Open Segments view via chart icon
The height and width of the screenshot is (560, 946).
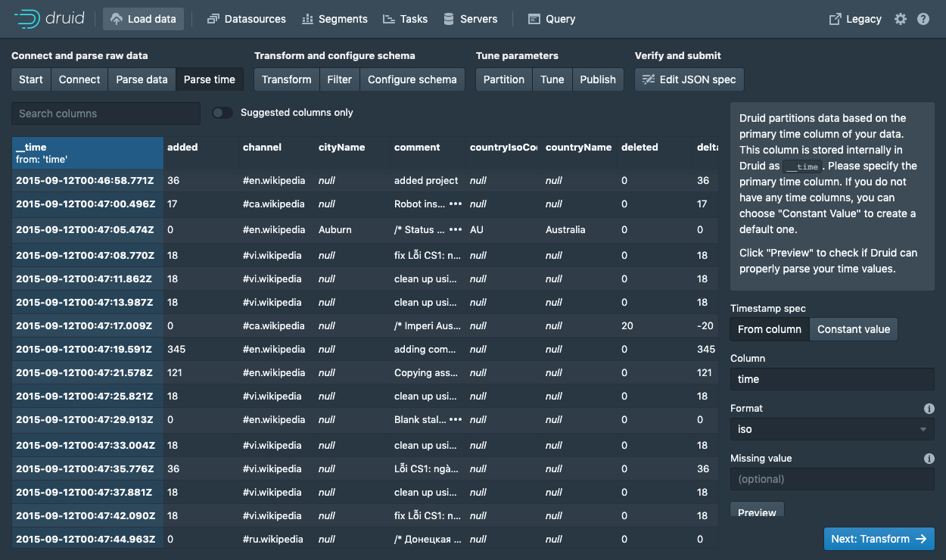pos(307,19)
